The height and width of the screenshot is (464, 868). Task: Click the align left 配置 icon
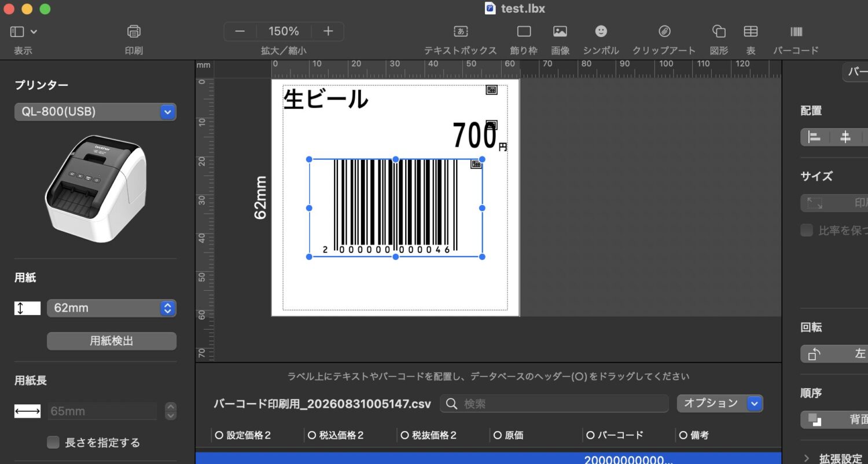(x=815, y=137)
